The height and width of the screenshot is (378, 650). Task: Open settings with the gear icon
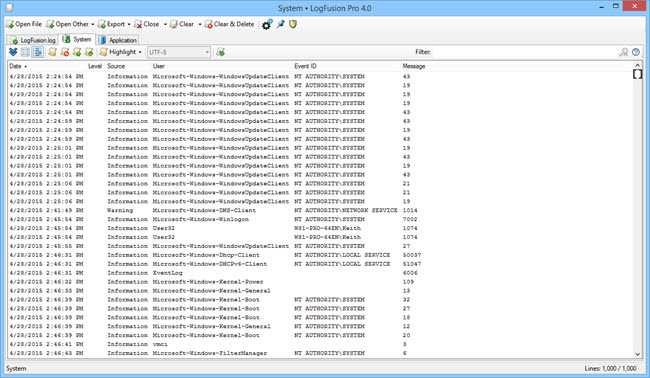tap(267, 24)
